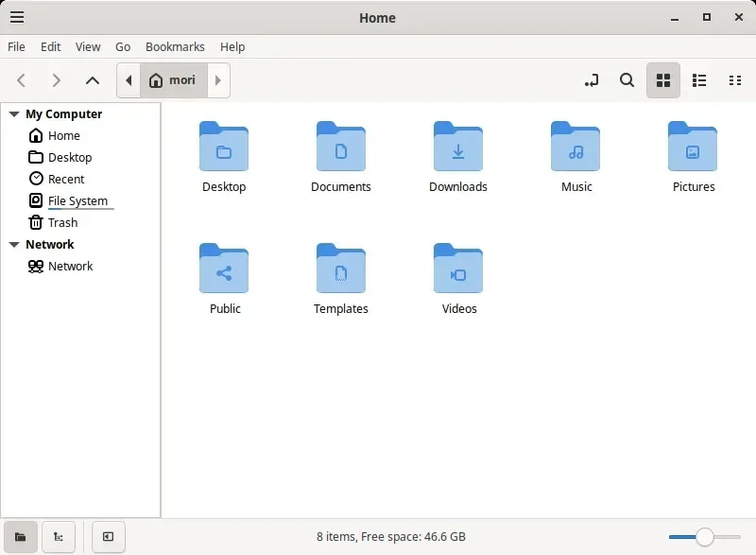Open the search tool
The image size is (756, 555).
coord(627,80)
